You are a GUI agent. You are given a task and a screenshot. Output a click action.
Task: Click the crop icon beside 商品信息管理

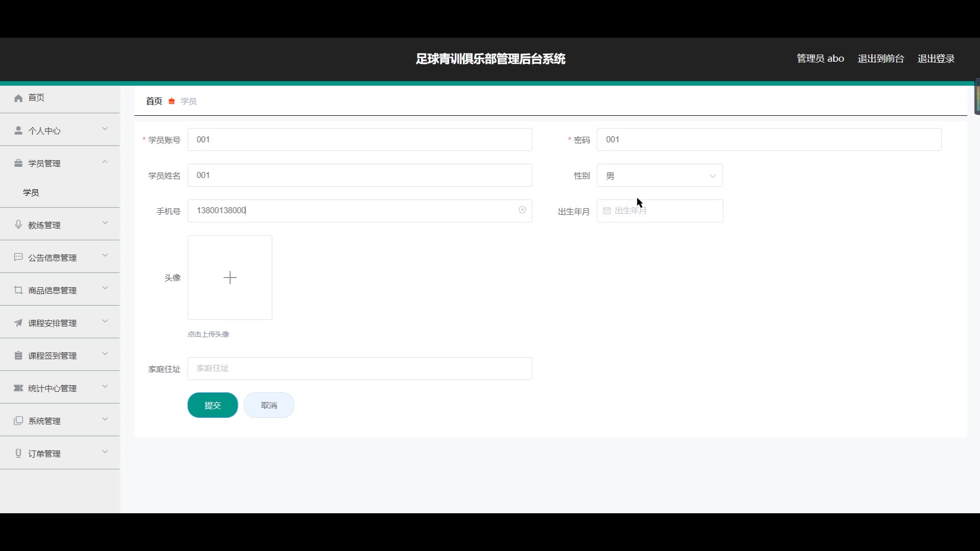(x=18, y=290)
